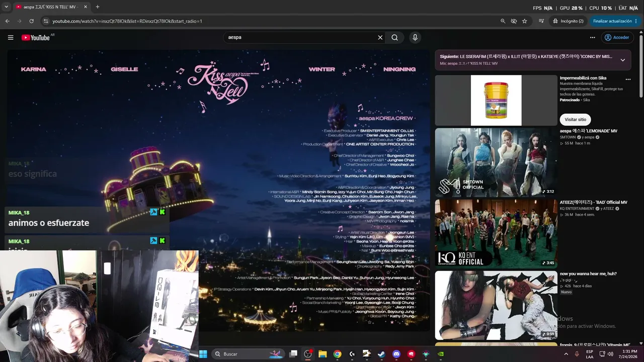Reload the current page

coord(31,21)
